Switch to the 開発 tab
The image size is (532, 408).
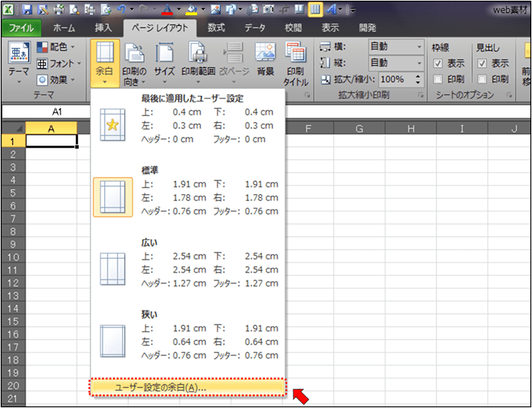point(368,28)
